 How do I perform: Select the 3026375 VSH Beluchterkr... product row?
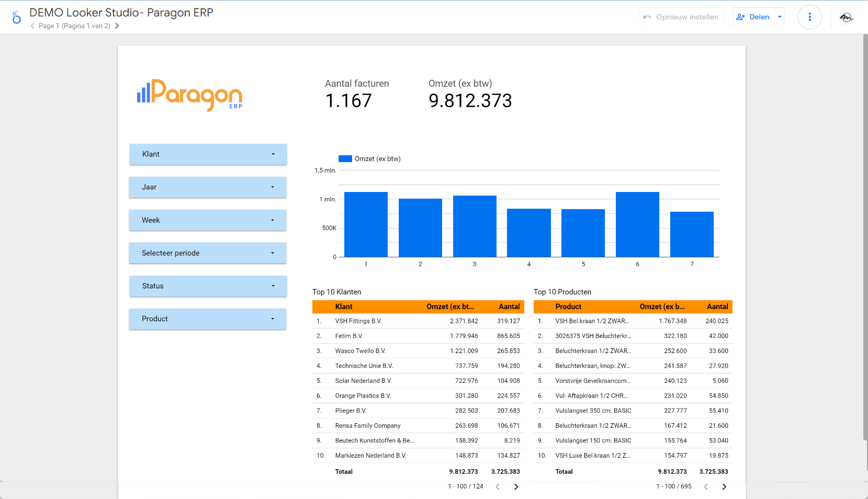point(633,336)
